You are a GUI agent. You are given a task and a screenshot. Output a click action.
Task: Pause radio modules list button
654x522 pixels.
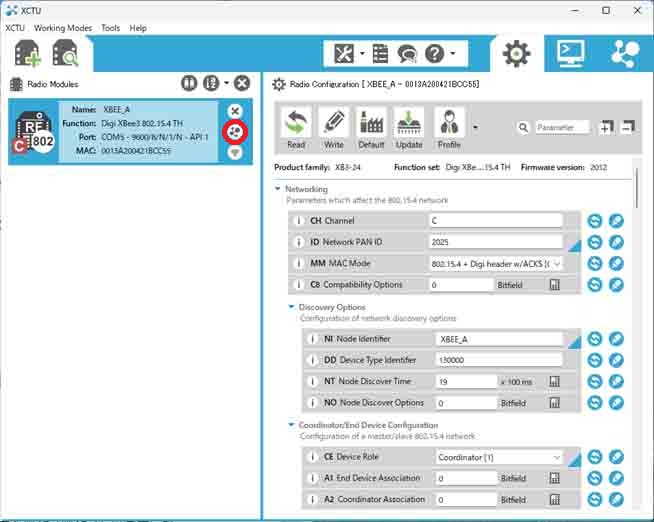(x=189, y=83)
